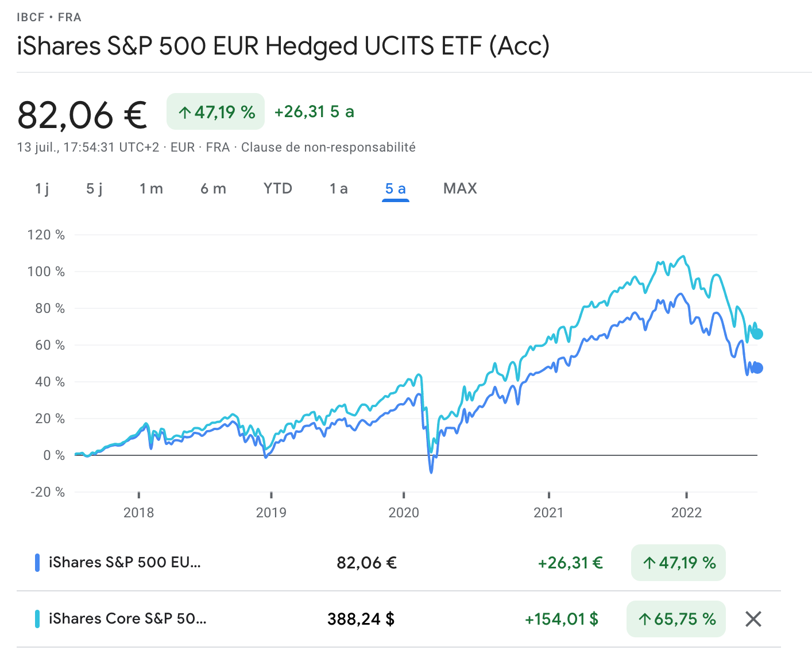Show the 1 m chart range

[x=151, y=189]
